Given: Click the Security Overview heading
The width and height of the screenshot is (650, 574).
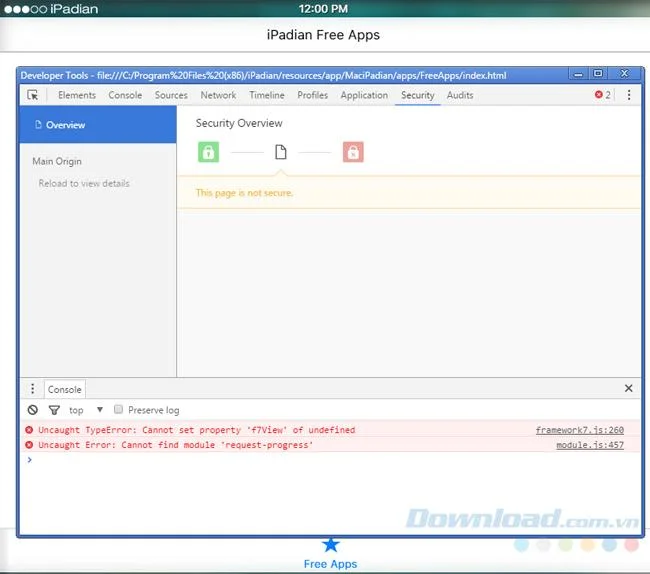Looking at the screenshot, I should click(x=239, y=123).
